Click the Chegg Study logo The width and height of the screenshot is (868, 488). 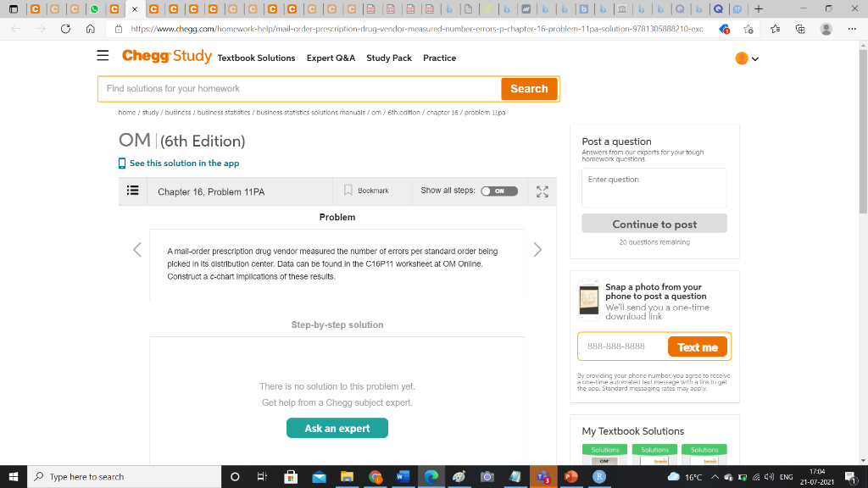pyautogui.click(x=167, y=56)
